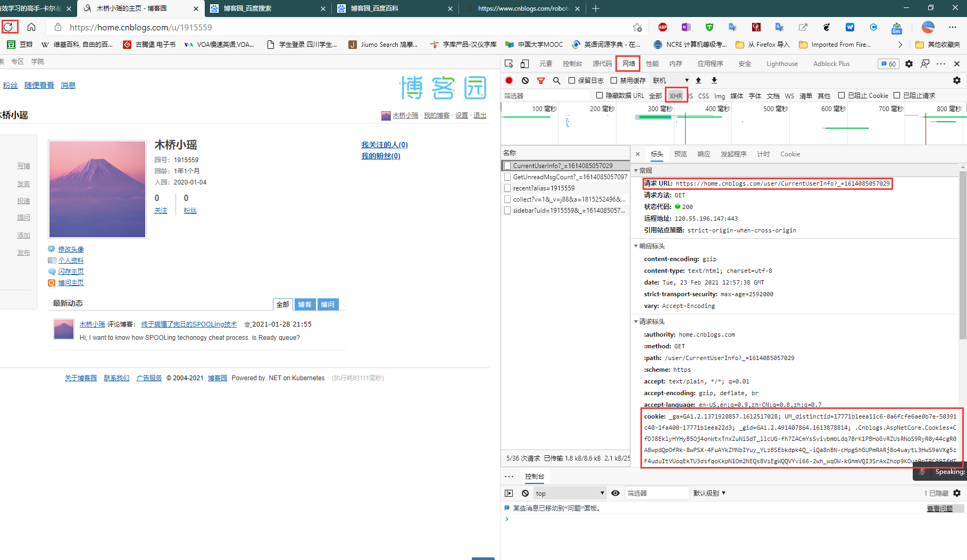This screenshot has height=560, width=967.
Task: Check the 已阻止请求 option
Action: click(x=897, y=96)
